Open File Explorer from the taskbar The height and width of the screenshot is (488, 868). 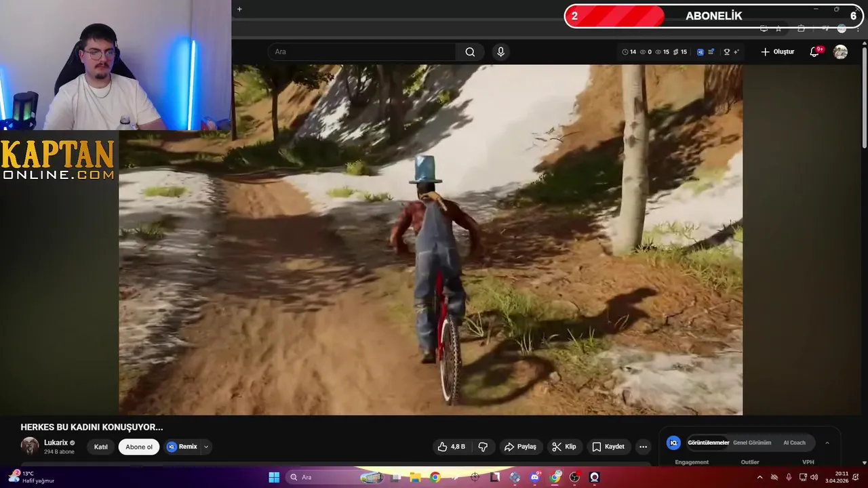click(415, 477)
